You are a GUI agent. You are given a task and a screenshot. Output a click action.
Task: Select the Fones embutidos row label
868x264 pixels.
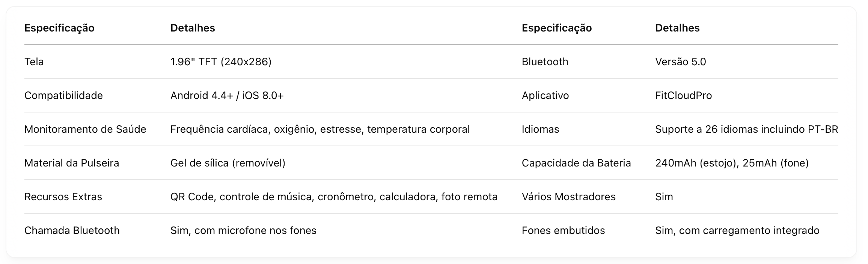(563, 231)
